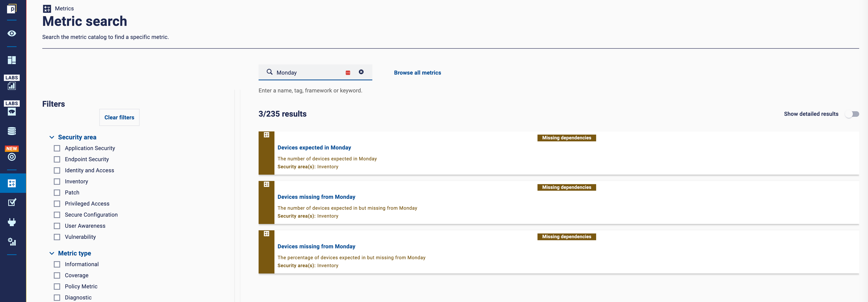Click the Filters heading
The height and width of the screenshot is (302, 868).
pyautogui.click(x=54, y=104)
